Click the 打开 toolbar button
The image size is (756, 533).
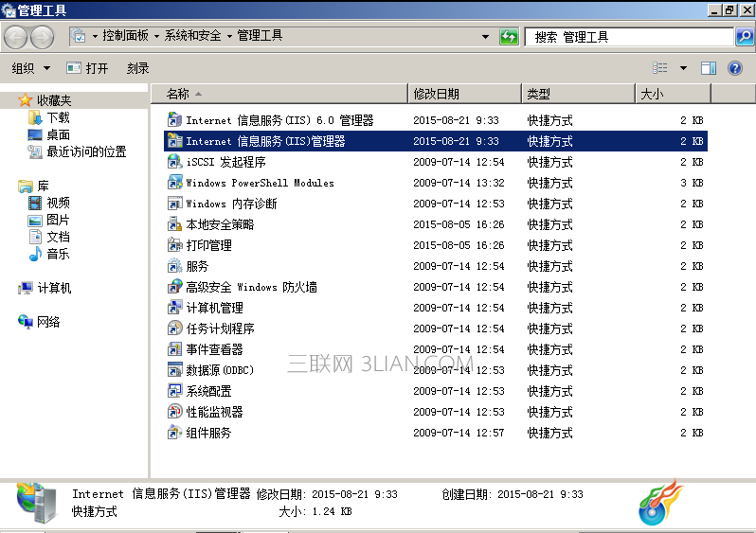[x=88, y=68]
